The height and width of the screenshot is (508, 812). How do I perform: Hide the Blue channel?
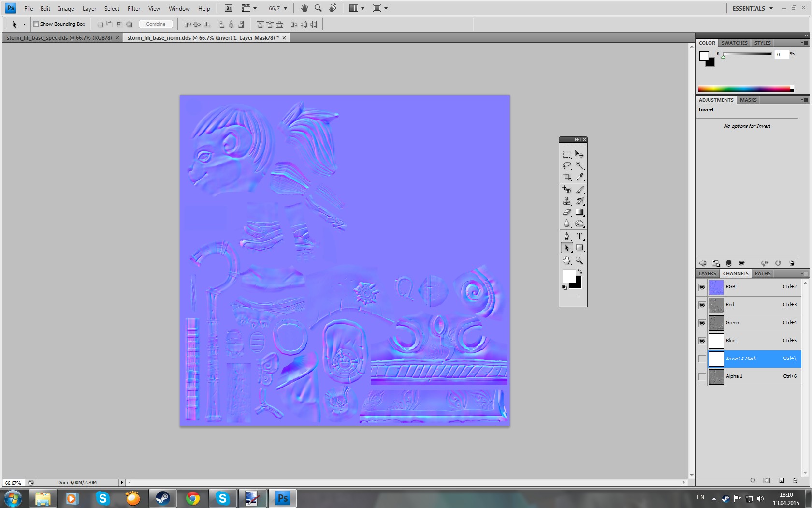point(702,341)
